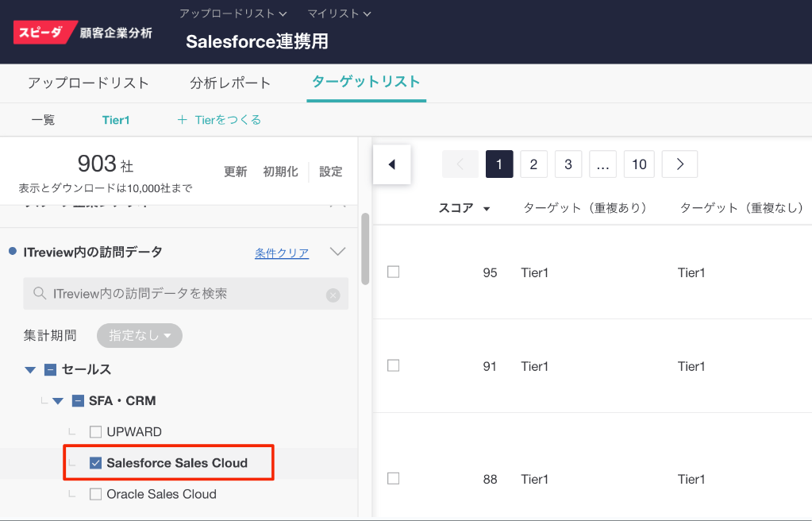This screenshot has height=521, width=812.
Task: Clear the ITreview search field icon
Action: click(333, 295)
